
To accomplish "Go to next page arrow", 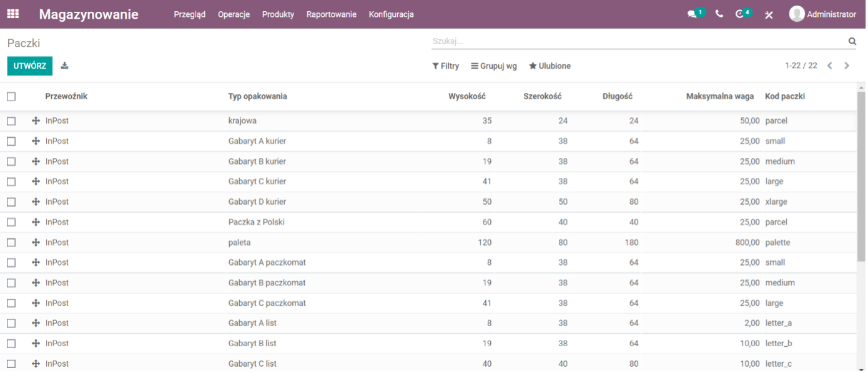I will coord(847,65).
